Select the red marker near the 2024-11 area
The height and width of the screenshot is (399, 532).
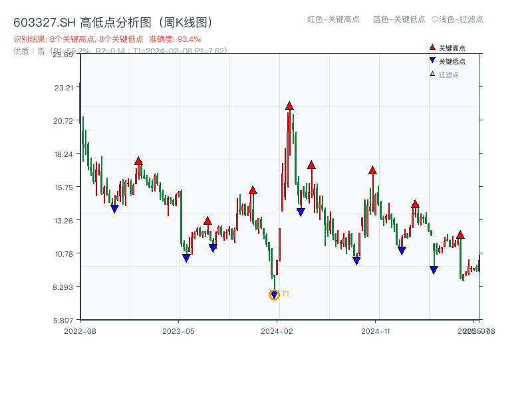click(374, 170)
